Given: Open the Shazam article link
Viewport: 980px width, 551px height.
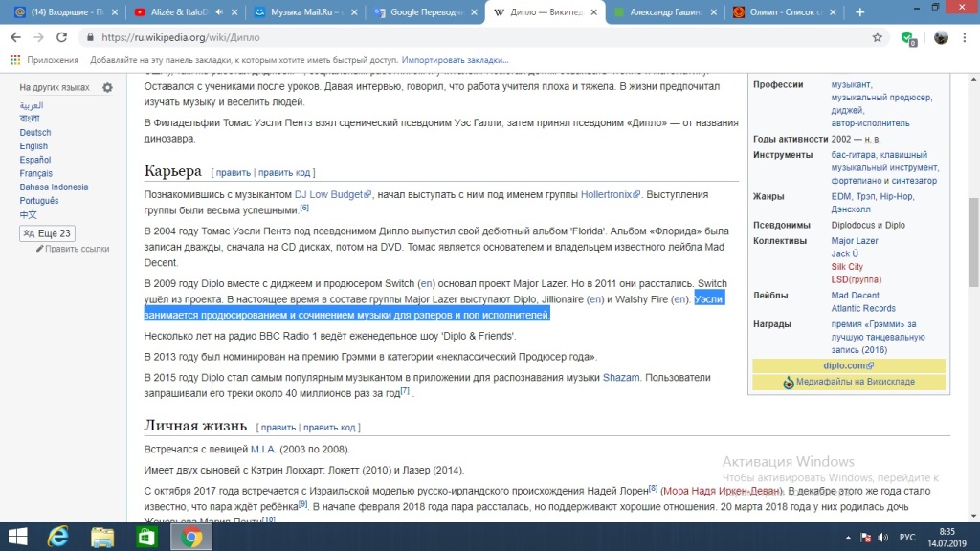Looking at the screenshot, I should click(621, 377).
